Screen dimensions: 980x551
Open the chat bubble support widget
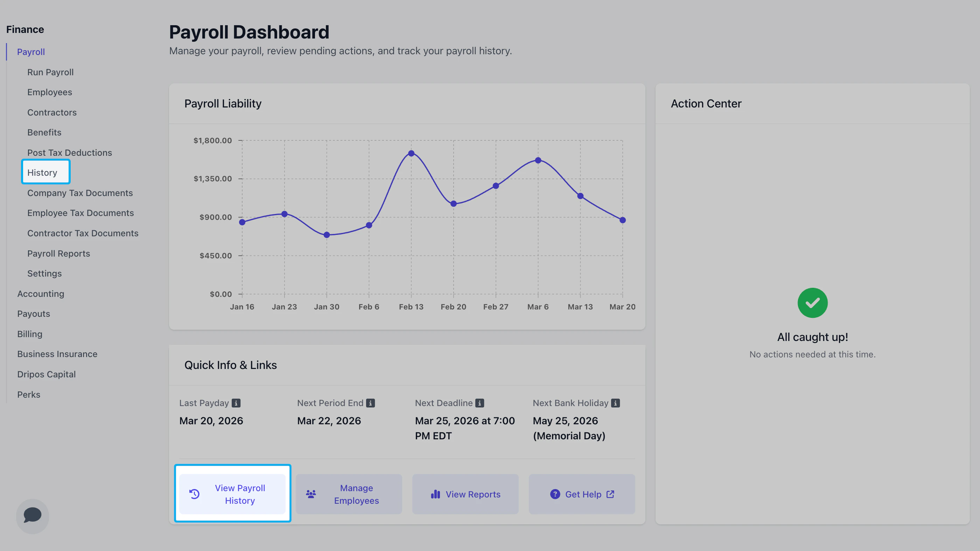[x=32, y=516]
